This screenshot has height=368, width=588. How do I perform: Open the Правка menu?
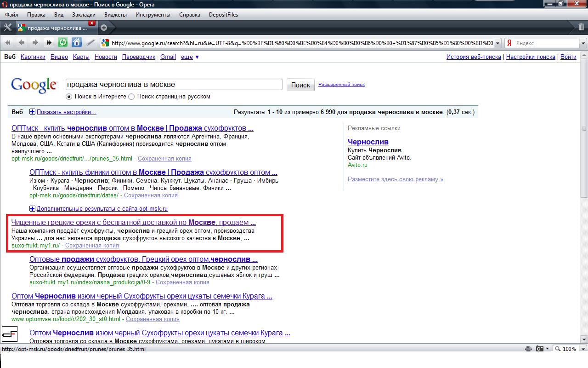click(x=36, y=15)
